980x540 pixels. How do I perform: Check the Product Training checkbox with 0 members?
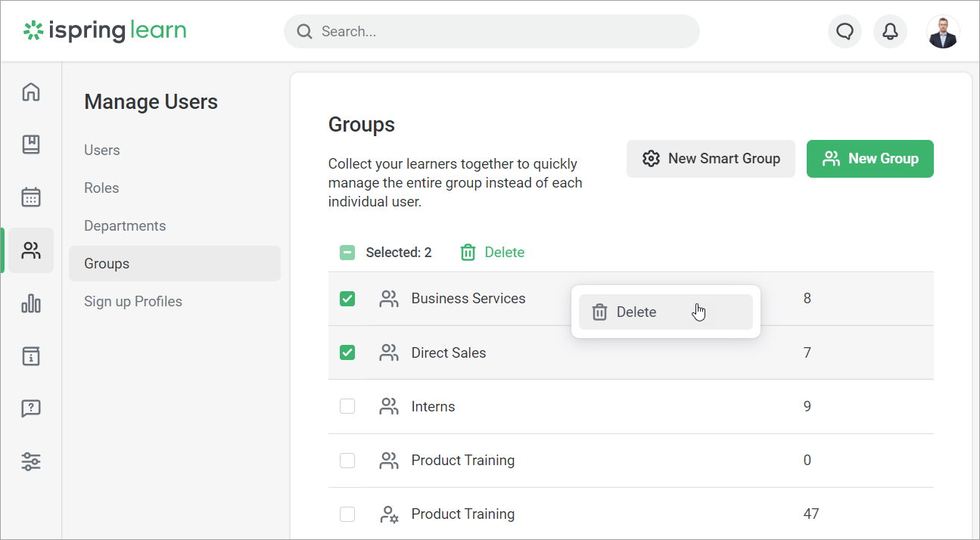(x=347, y=460)
